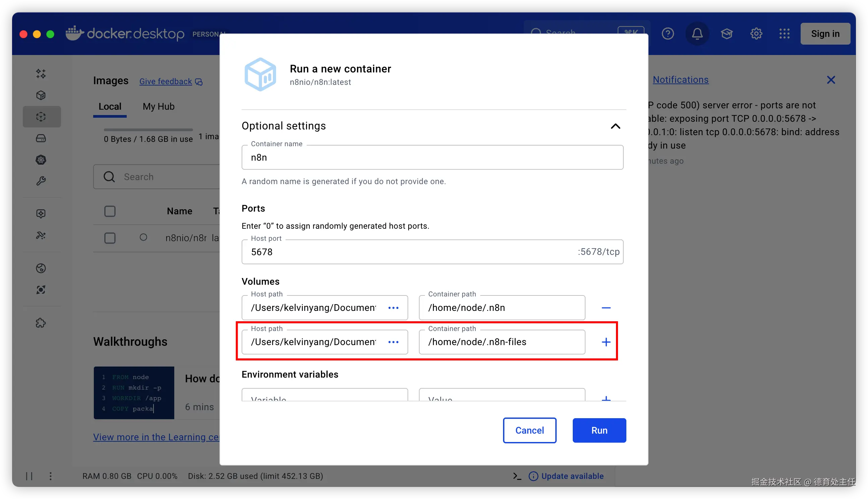Open the Kubernetes section in the sidebar
This screenshot has width=868, height=499.
tap(41, 160)
